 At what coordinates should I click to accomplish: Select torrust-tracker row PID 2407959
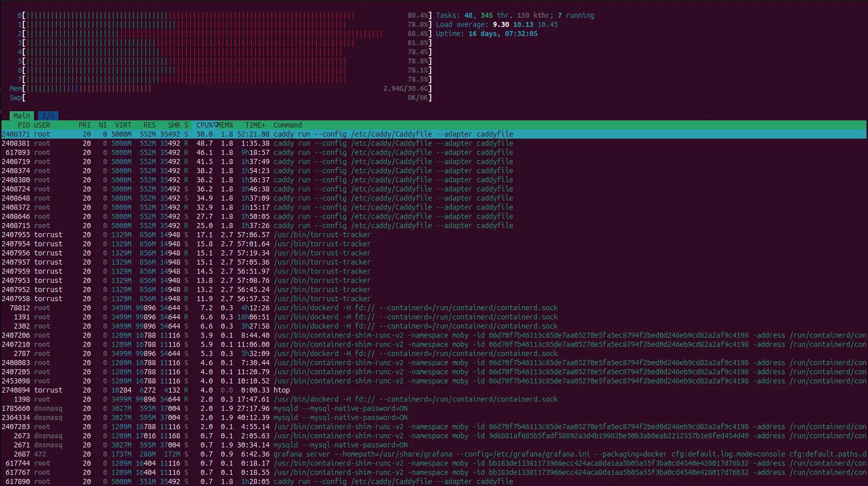pyautogui.click(x=434, y=271)
